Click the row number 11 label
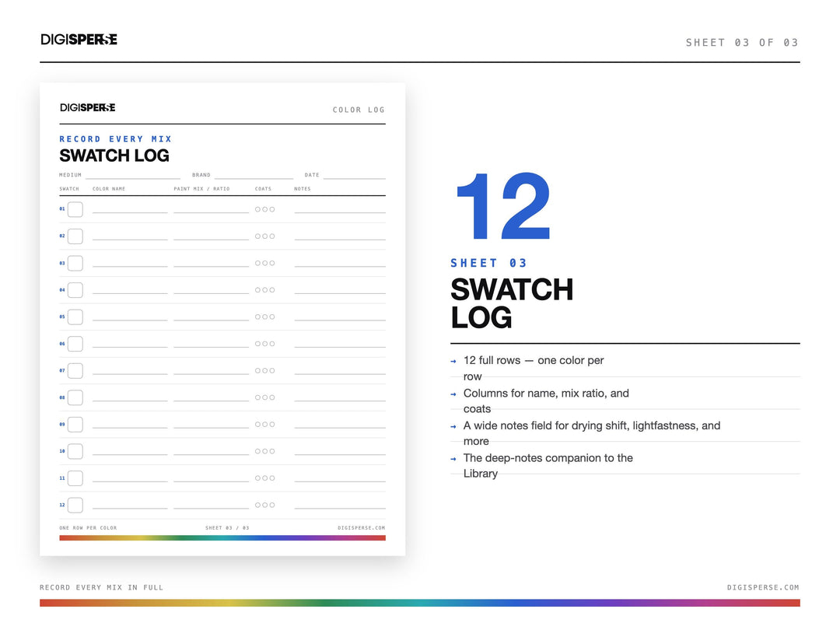Viewport: 840px width, 630px height. click(62, 478)
